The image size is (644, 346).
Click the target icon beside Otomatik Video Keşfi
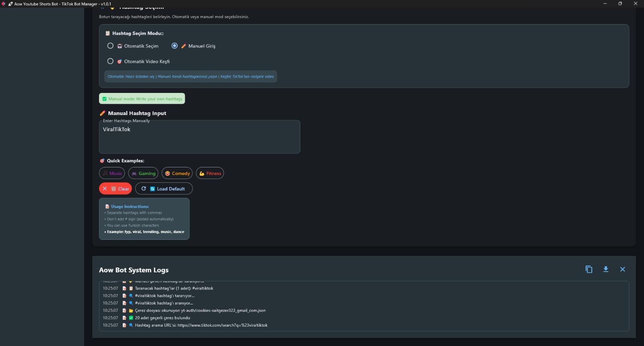(120, 62)
